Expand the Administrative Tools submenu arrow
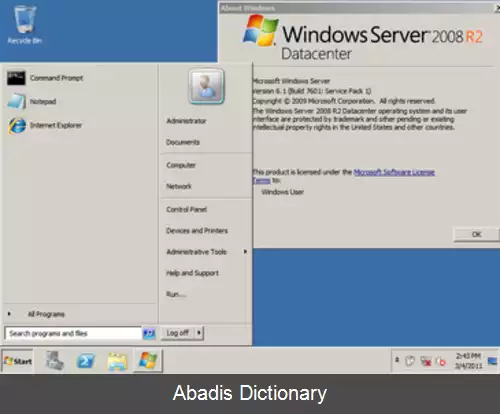This screenshot has width=500, height=414. (245, 252)
